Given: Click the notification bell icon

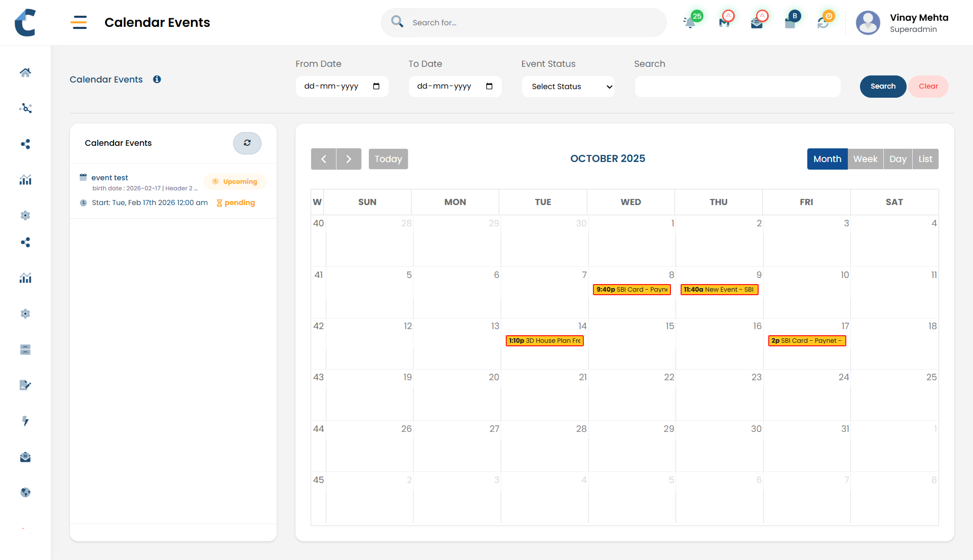Looking at the screenshot, I should click(x=690, y=22).
